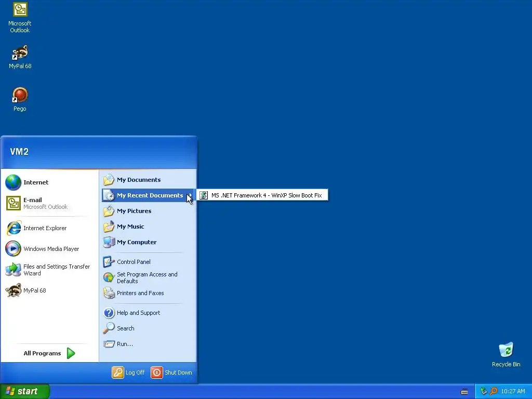Expand My Recent Documents submenu arrow
The height and width of the screenshot is (399, 532).
(191, 195)
